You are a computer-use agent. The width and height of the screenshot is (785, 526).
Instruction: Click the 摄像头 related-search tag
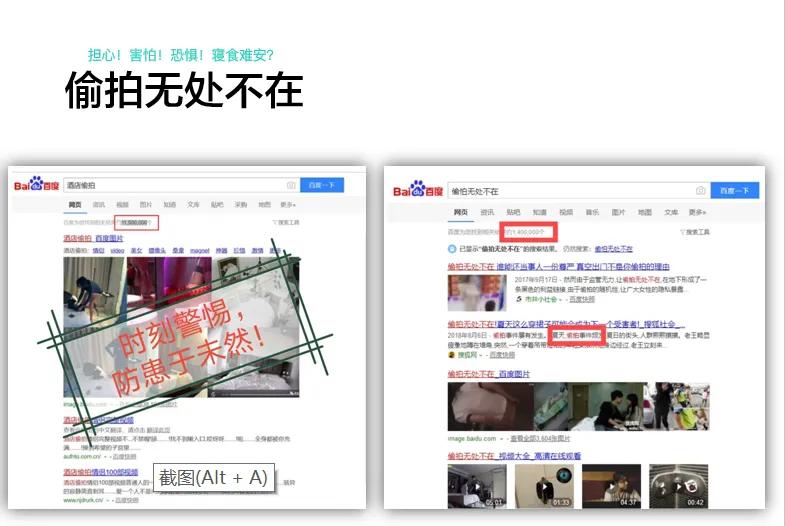point(157,250)
